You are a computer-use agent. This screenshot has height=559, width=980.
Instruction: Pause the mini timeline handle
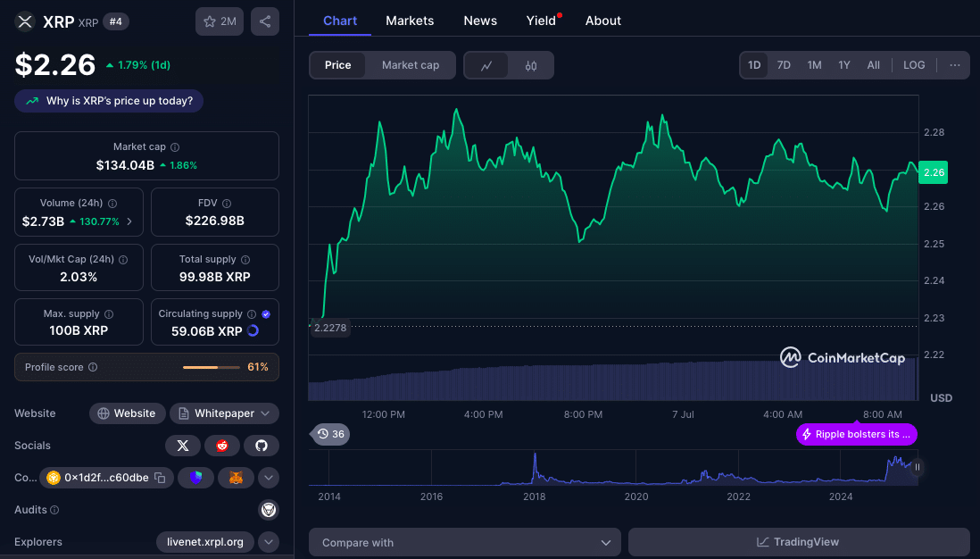pyautogui.click(x=918, y=467)
